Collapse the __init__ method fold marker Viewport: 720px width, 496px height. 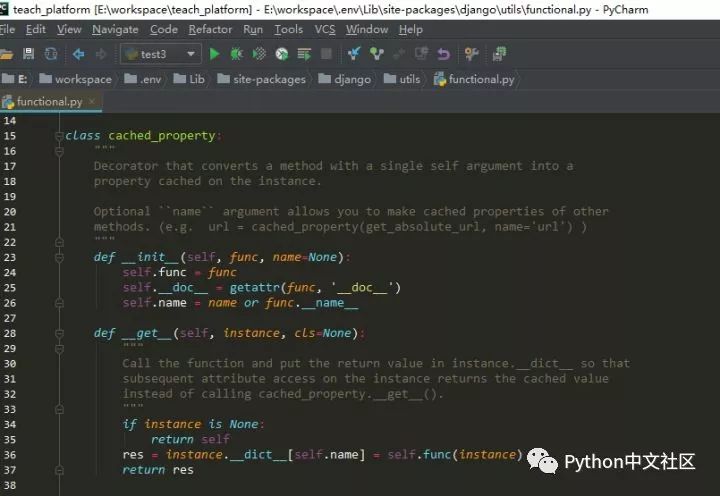tap(59, 257)
